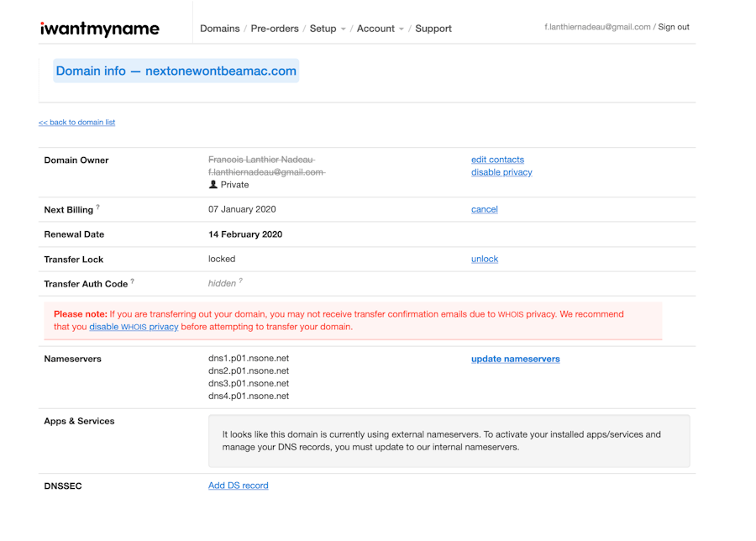This screenshot has height=541, width=756.
Task: Open the Pre-orders section
Action: (275, 28)
